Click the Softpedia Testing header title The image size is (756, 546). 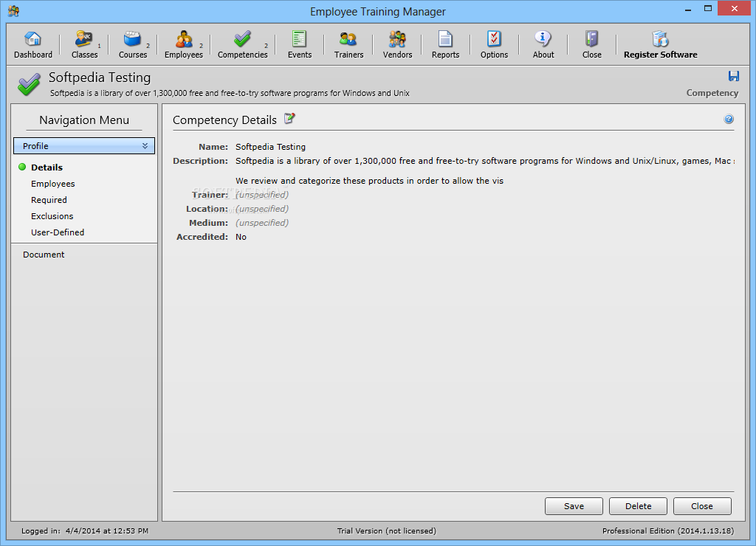[x=100, y=77]
